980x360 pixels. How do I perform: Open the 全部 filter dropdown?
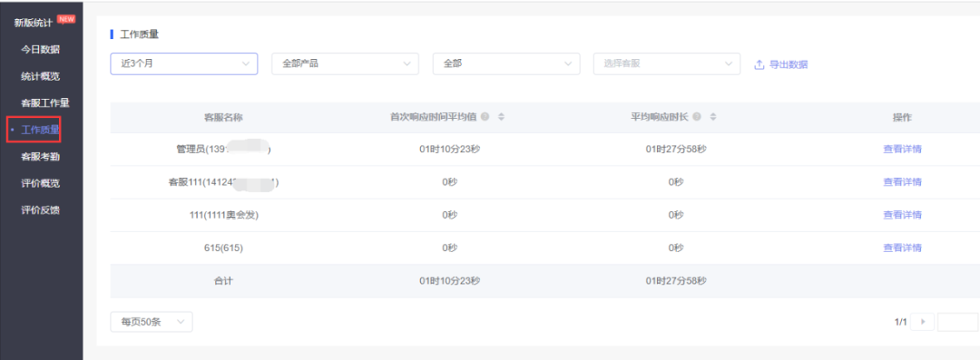click(x=506, y=63)
